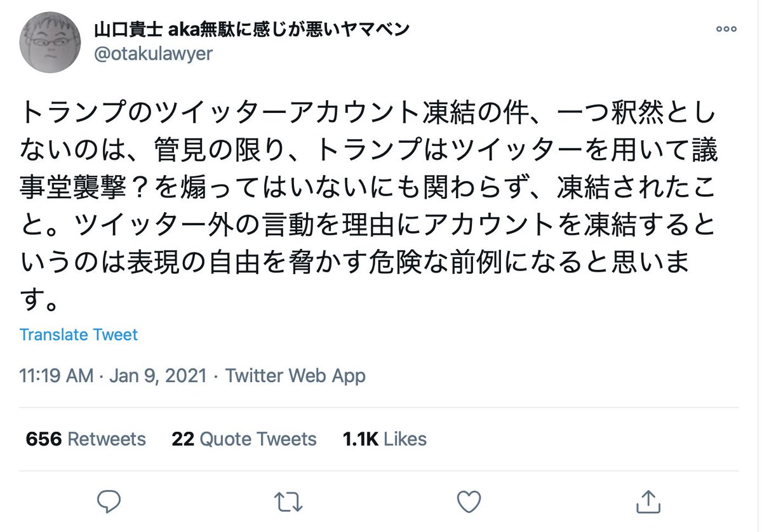The width and height of the screenshot is (762, 532).
Task: Click the @otakulawyer handle
Action: (x=153, y=54)
